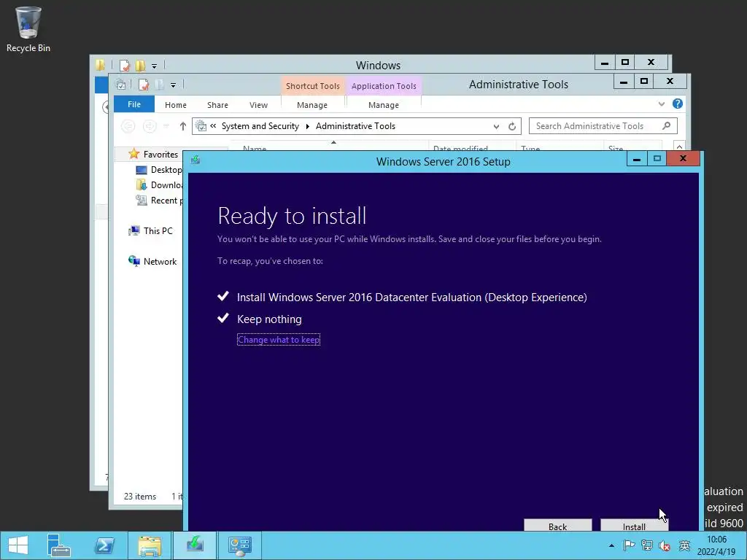Open the File tab in Administrative Tools
This screenshot has height=560, width=747.
click(134, 104)
